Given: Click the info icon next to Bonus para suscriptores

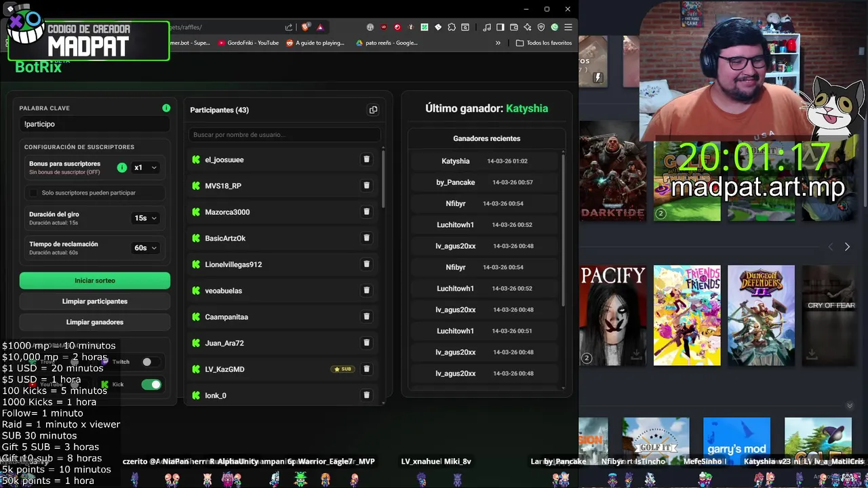Looking at the screenshot, I should coord(121,167).
